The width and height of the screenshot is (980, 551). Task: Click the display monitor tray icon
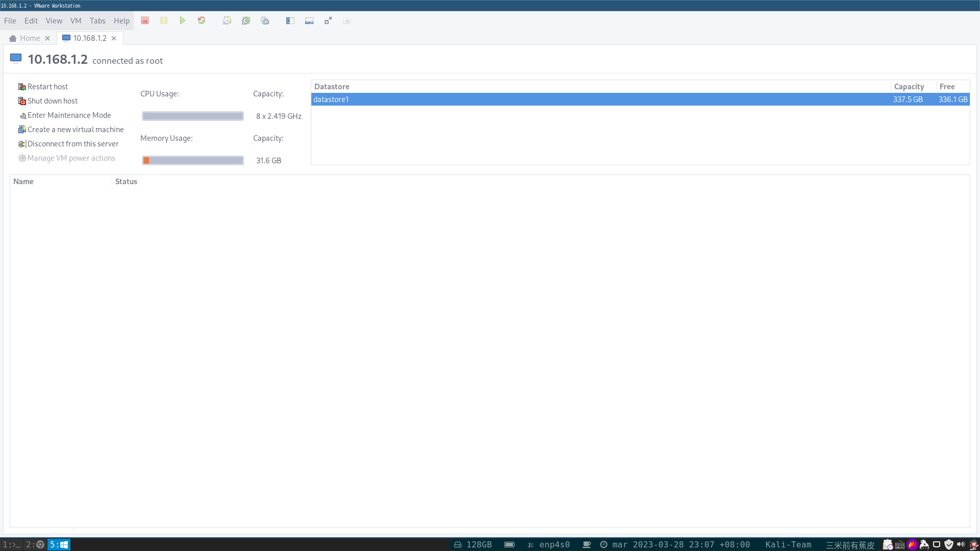937,545
